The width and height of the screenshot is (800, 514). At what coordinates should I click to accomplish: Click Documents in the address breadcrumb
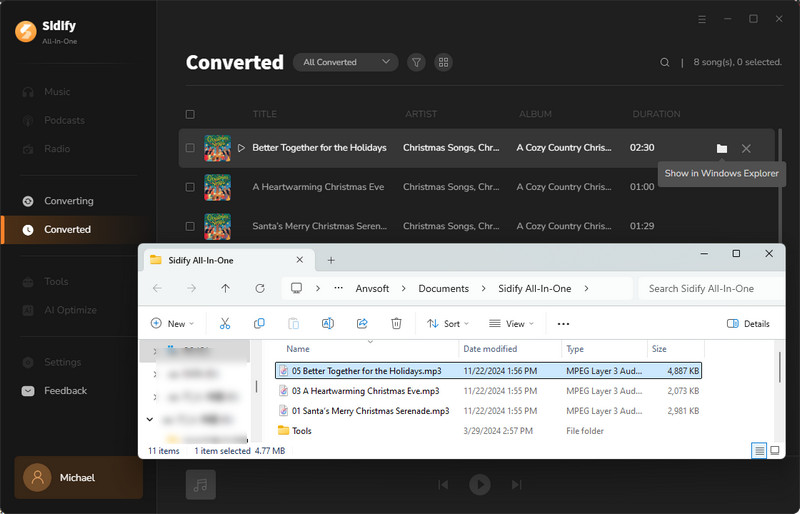(443, 288)
